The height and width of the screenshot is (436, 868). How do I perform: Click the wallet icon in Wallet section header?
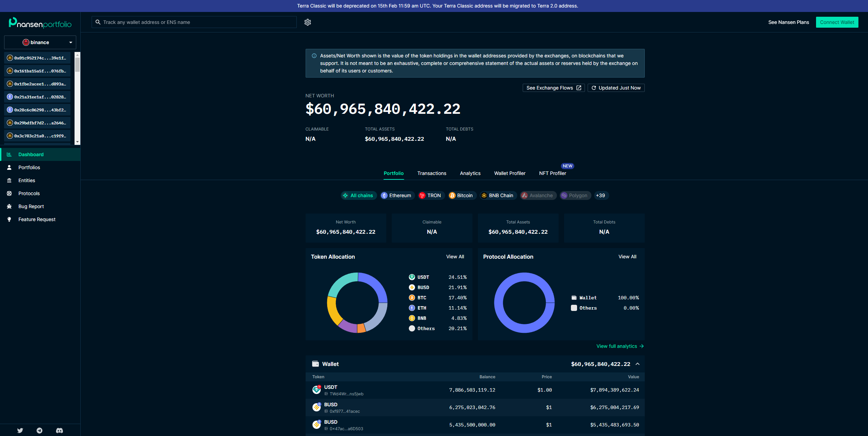point(315,364)
